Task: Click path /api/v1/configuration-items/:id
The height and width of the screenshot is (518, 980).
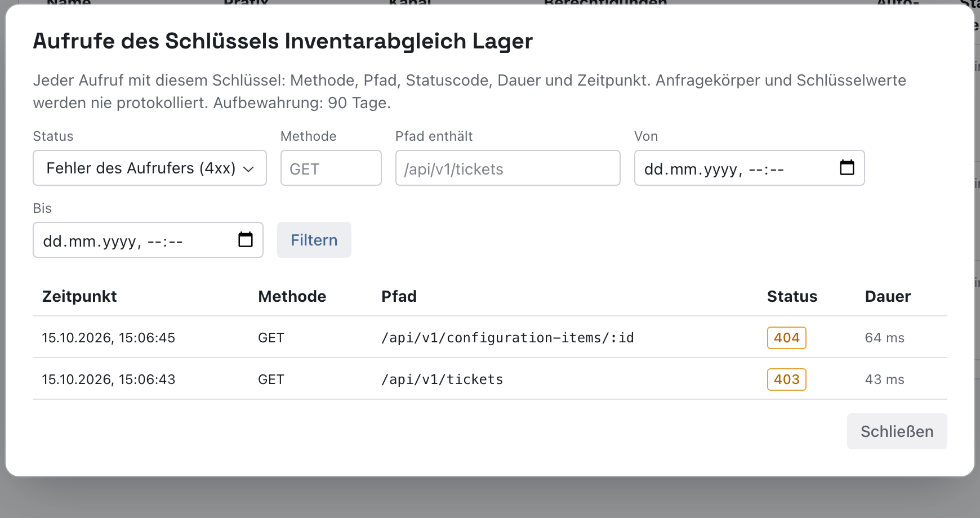Action: pos(507,338)
